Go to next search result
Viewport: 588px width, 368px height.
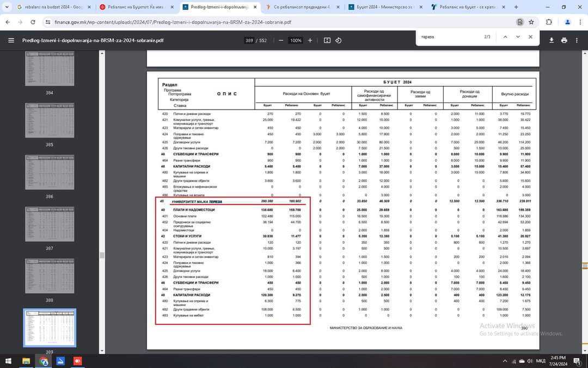(517, 37)
